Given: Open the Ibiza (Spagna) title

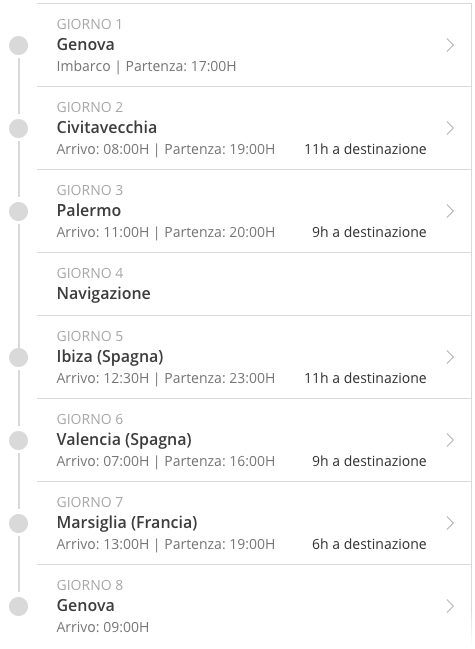Looking at the screenshot, I should click(x=110, y=356).
